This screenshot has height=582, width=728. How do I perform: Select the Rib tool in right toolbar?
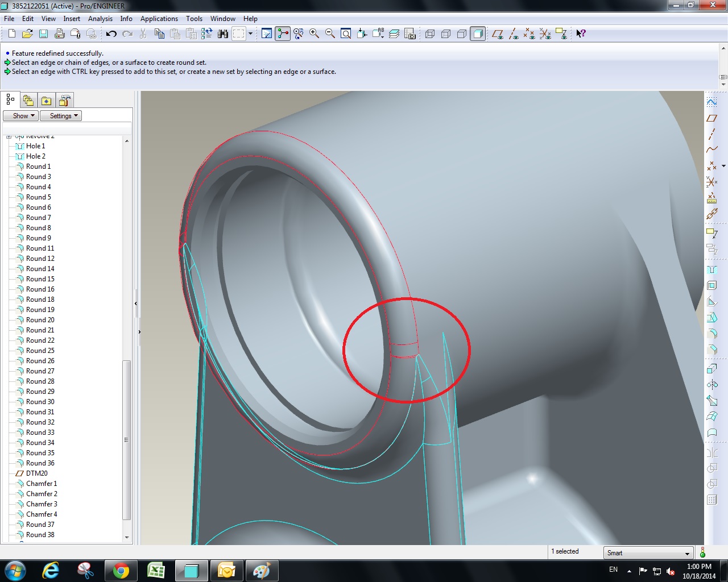(x=712, y=302)
